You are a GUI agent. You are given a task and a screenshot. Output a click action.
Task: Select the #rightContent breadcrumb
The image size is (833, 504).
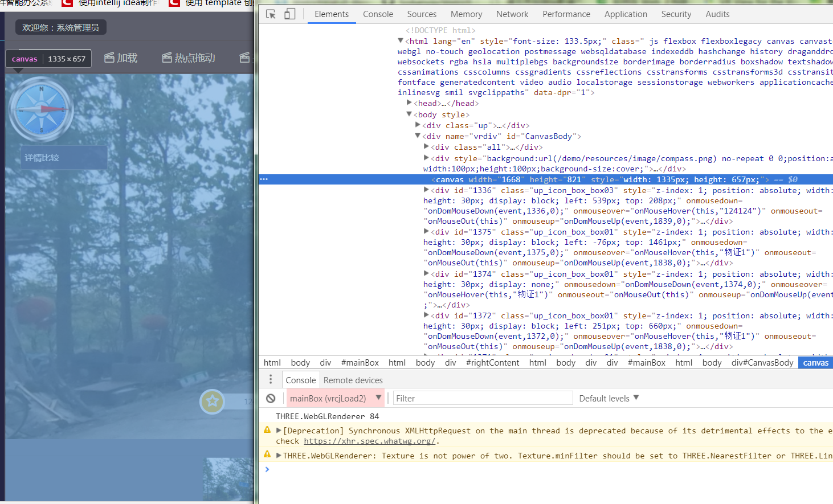492,363
